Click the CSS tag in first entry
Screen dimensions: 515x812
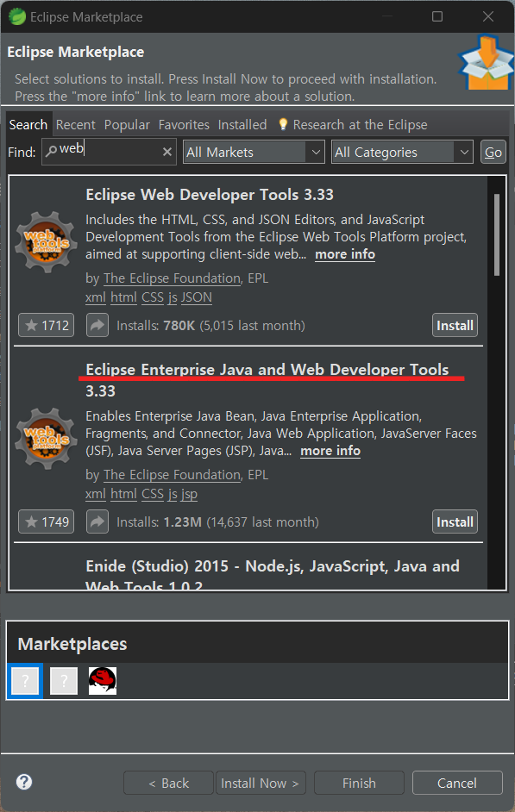(x=153, y=297)
